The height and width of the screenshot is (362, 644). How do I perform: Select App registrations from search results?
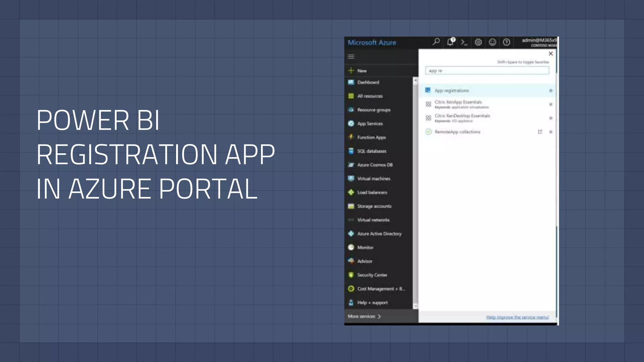pos(452,90)
